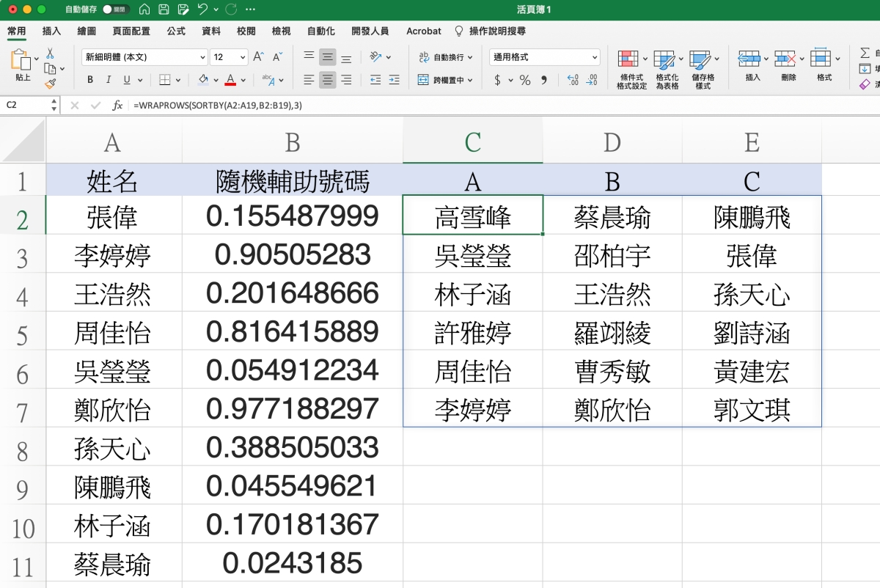This screenshot has width=880, height=588.
Task: Click the Percent Style icon
Action: [x=525, y=80]
